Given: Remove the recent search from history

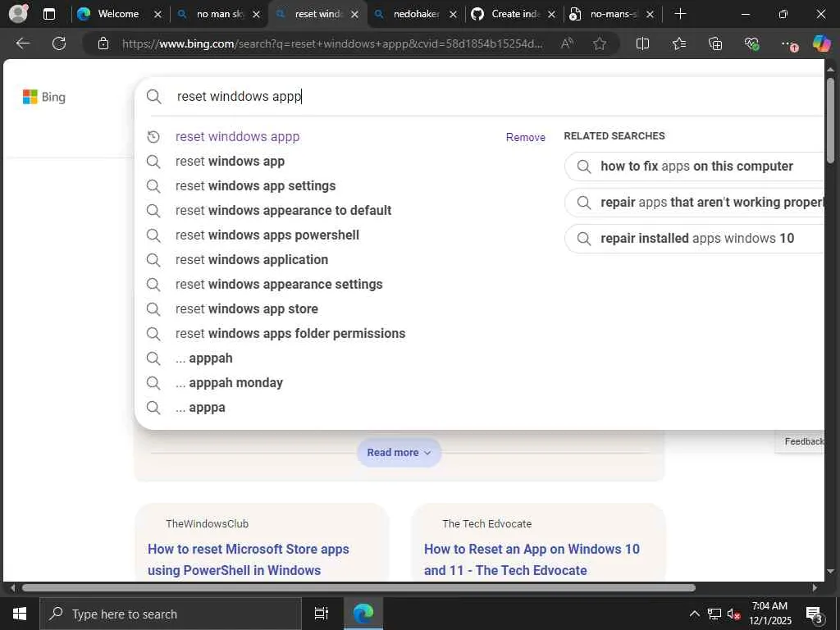Looking at the screenshot, I should tap(525, 137).
